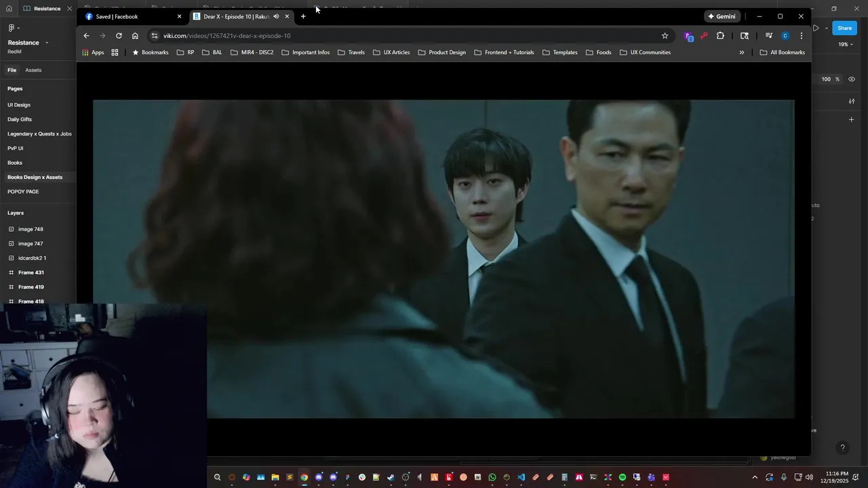The height and width of the screenshot is (488, 868).
Task: Select the Frame 431 layer
Action: [x=31, y=272]
